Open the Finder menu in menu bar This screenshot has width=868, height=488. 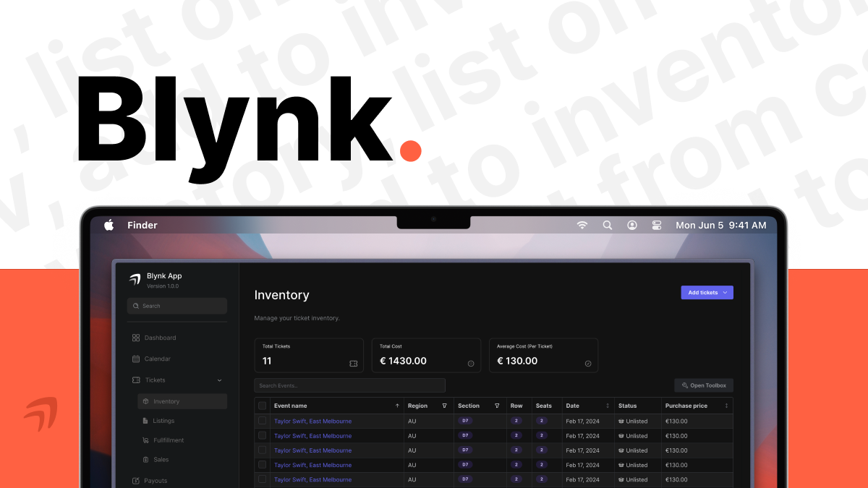pos(142,225)
